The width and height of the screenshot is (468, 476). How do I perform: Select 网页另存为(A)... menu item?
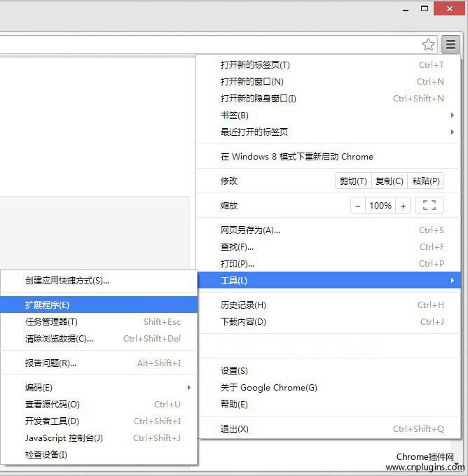click(329, 230)
